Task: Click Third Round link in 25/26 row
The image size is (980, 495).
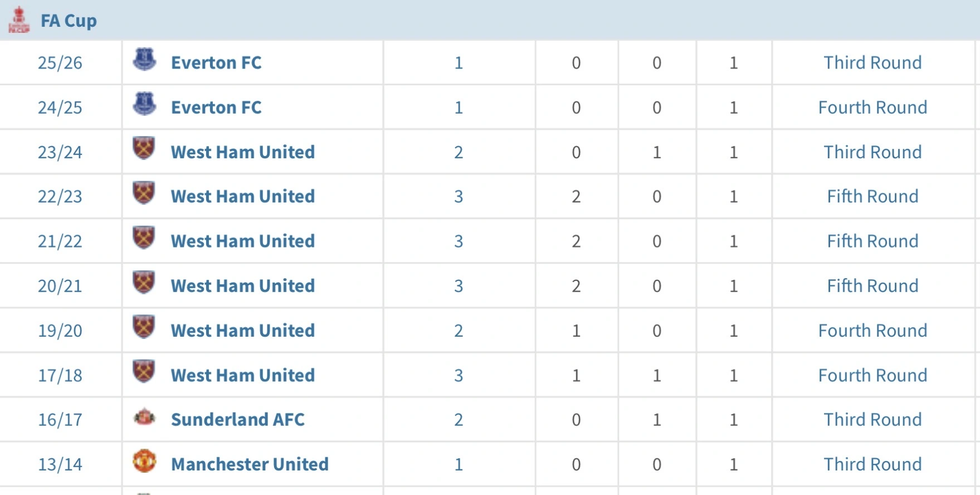Action: pos(872,62)
